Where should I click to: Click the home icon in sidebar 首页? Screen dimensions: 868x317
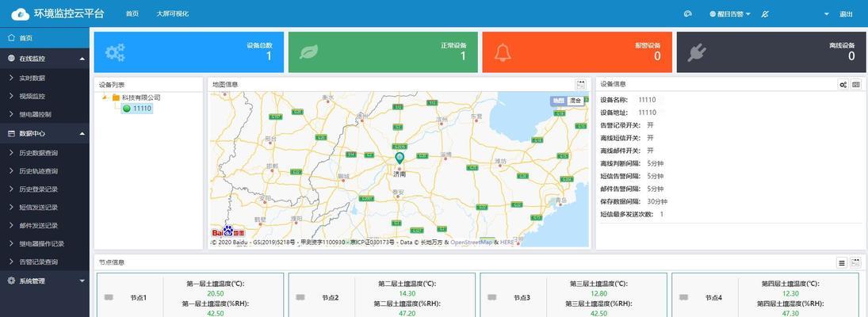tap(11, 37)
